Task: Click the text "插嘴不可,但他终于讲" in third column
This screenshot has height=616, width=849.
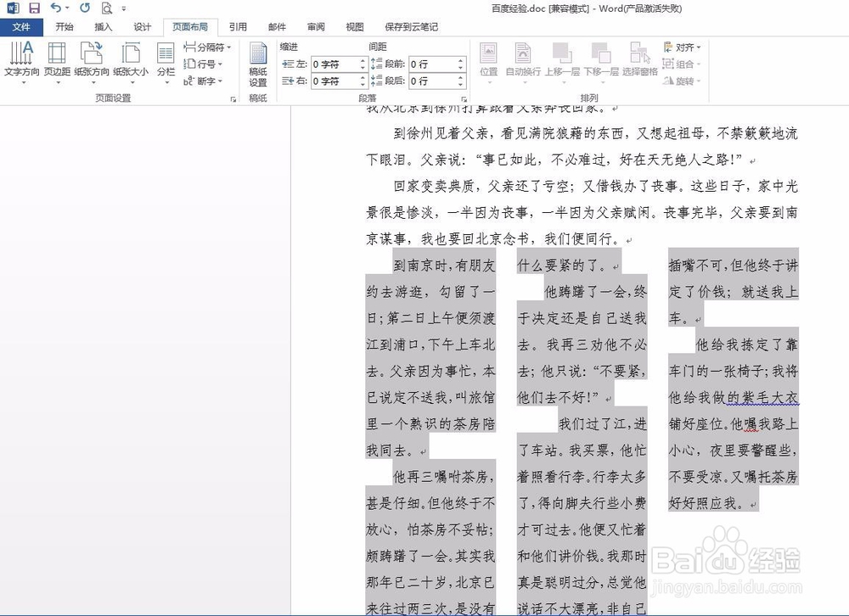Action: pyautogui.click(x=734, y=266)
